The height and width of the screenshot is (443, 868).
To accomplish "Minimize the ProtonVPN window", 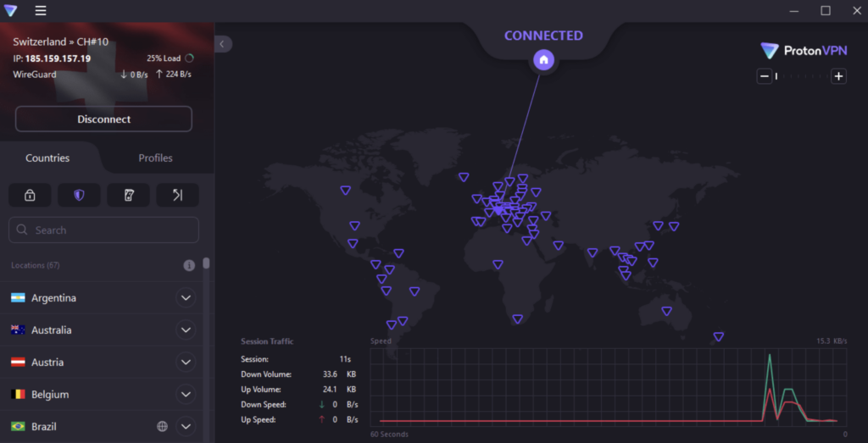I will pyautogui.click(x=794, y=10).
